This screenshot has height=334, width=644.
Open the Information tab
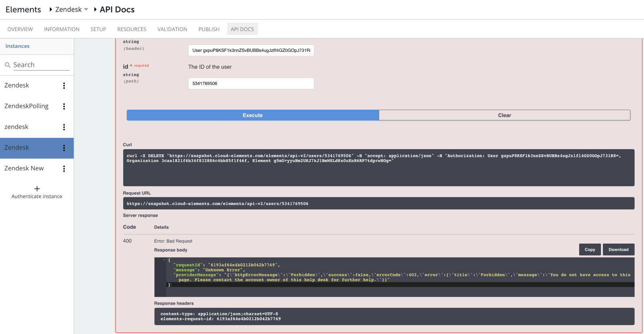point(62,29)
